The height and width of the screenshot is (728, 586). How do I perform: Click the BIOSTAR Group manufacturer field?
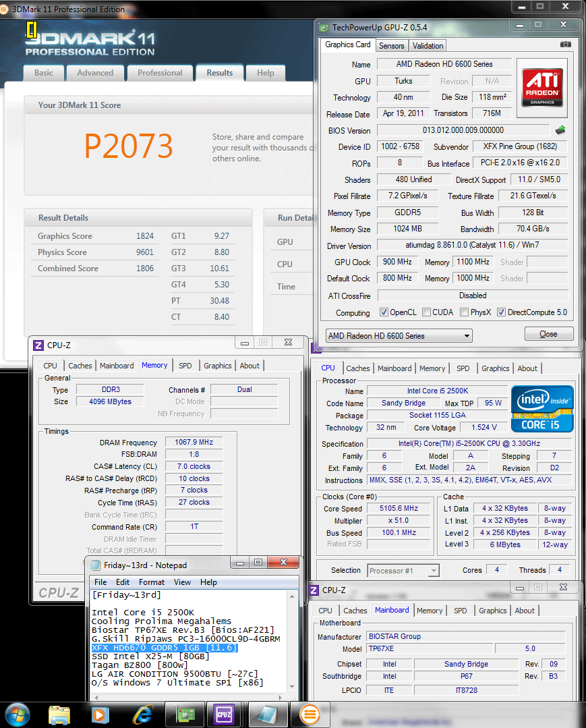coord(466,636)
